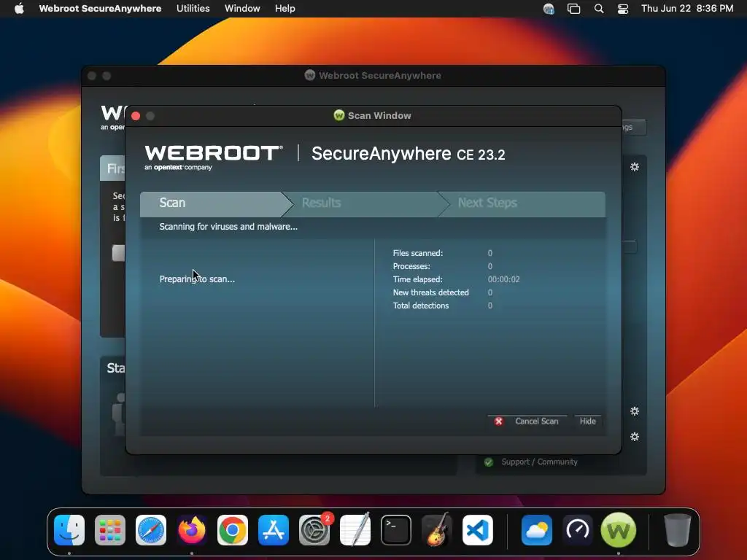Launch Firefox from the Dock

click(x=192, y=530)
